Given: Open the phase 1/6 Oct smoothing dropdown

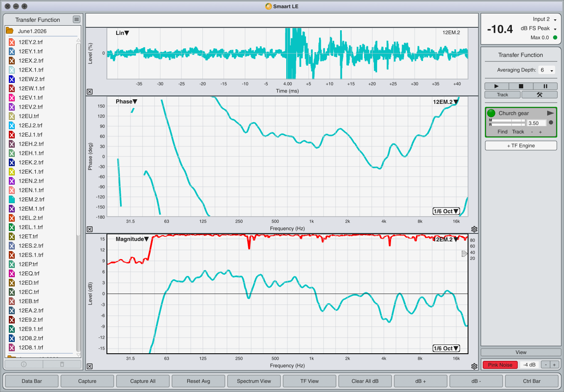Looking at the screenshot, I should [446, 211].
